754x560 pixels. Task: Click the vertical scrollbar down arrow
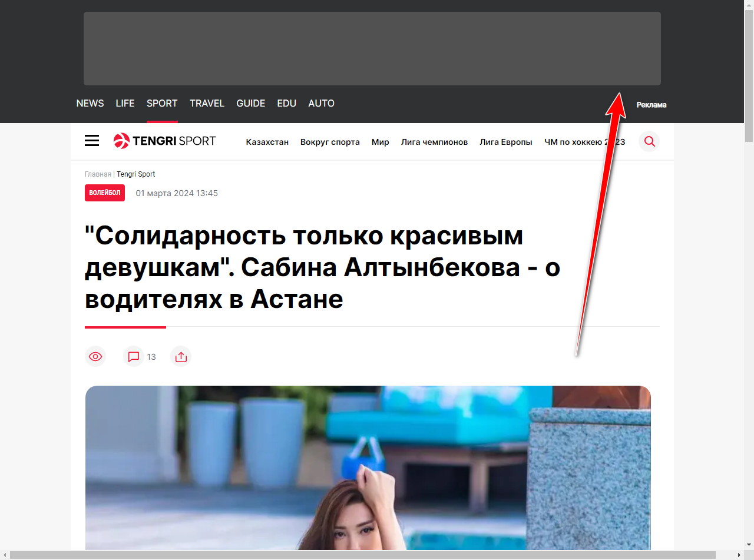(749, 545)
